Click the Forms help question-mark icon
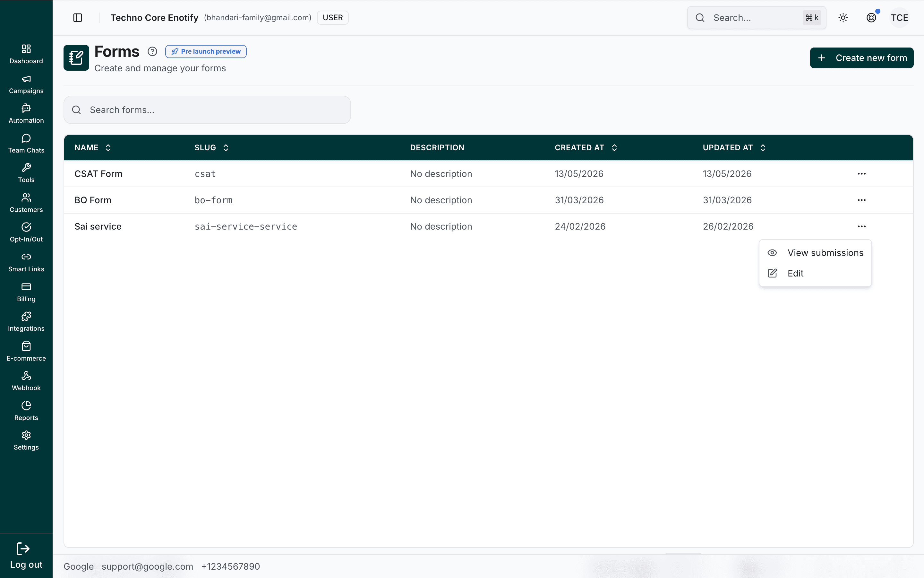This screenshot has height=578, width=924. [x=152, y=51]
